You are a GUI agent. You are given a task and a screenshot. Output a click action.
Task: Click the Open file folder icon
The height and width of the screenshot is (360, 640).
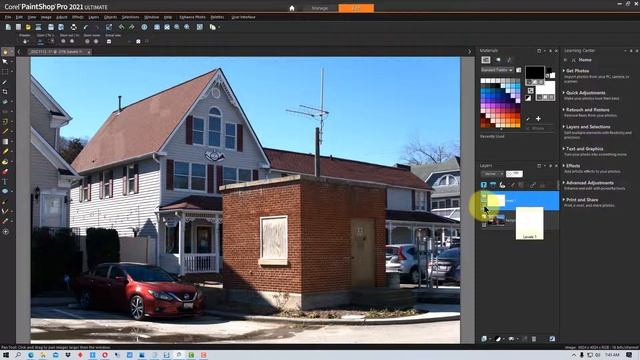[28, 27]
